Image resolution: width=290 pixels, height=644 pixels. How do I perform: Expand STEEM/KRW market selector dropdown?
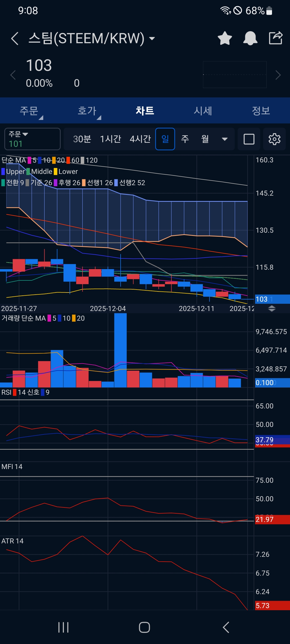coord(152,38)
